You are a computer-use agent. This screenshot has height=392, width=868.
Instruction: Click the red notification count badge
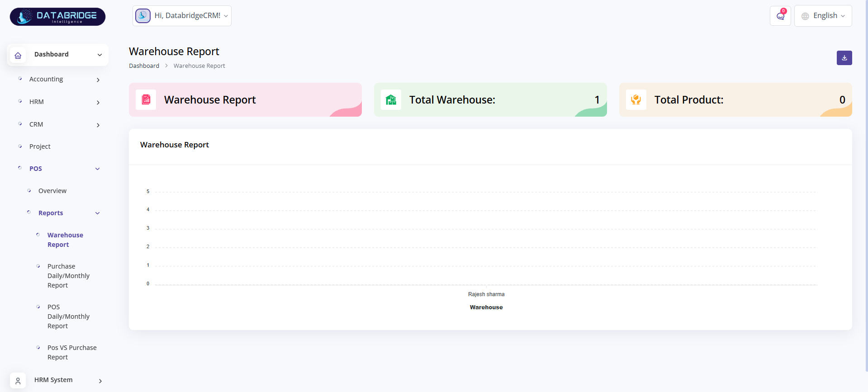783,11
